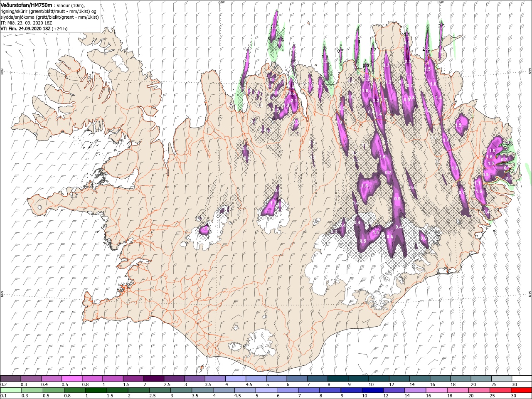Pick snow-scale swatch between 1 and 1.5
The width and height of the screenshot is (532, 399).
click(x=113, y=378)
